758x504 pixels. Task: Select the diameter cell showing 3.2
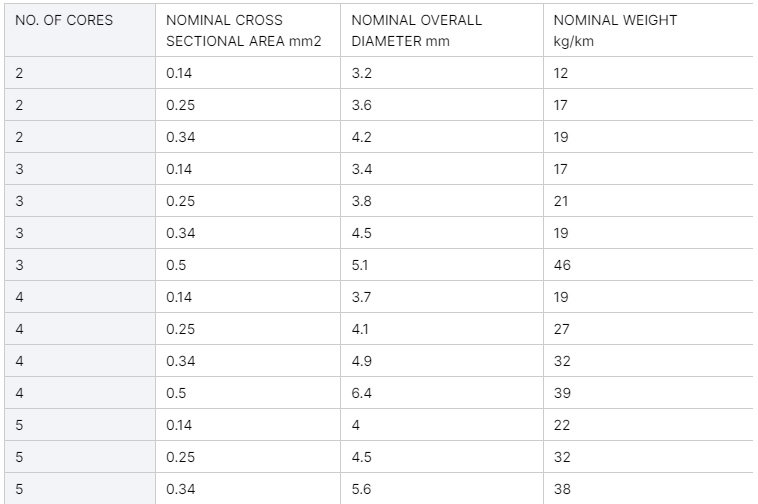[442, 73]
